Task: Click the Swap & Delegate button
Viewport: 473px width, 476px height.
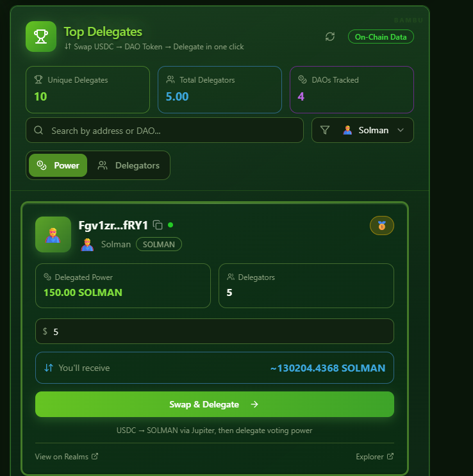Action: pyautogui.click(x=215, y=404)
